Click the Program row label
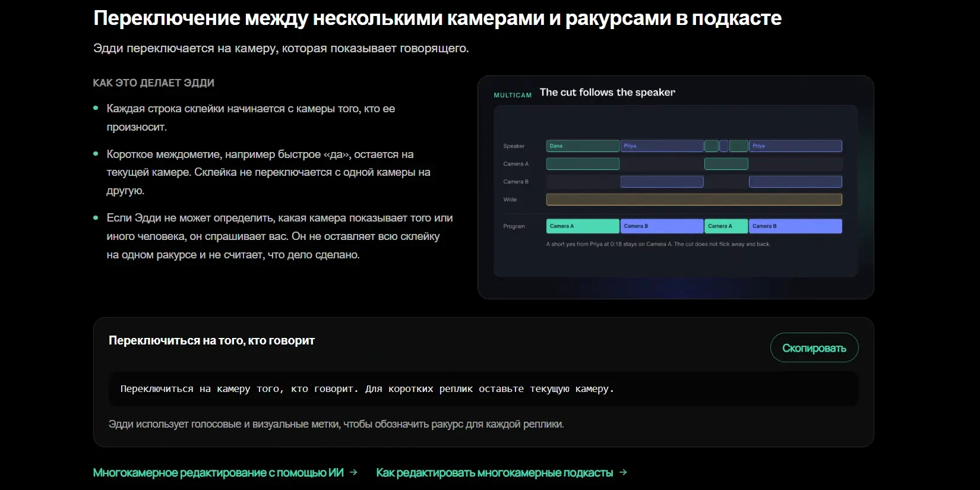 pyautogui.click(x=514, y=226)
